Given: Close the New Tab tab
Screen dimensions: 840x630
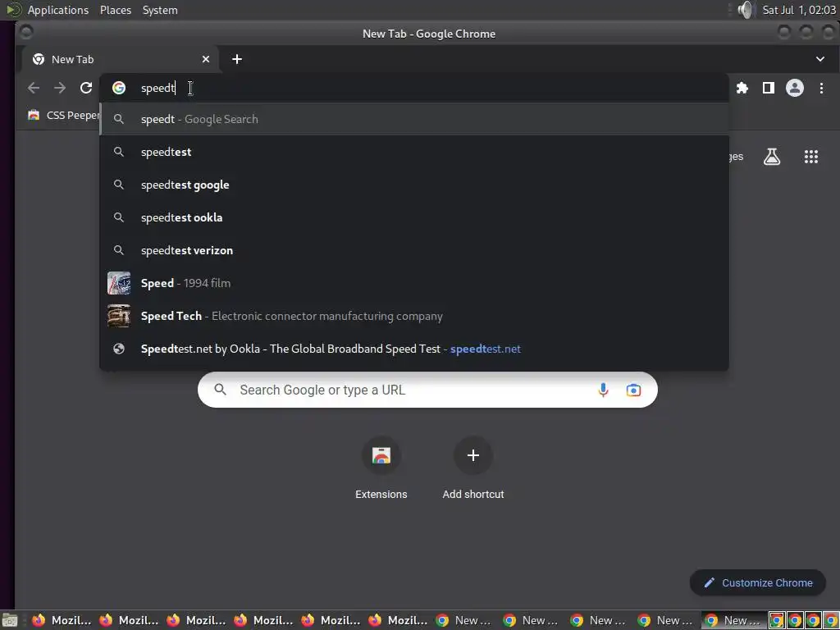Looking at the screenshot, I should click(x=206, y=59).
